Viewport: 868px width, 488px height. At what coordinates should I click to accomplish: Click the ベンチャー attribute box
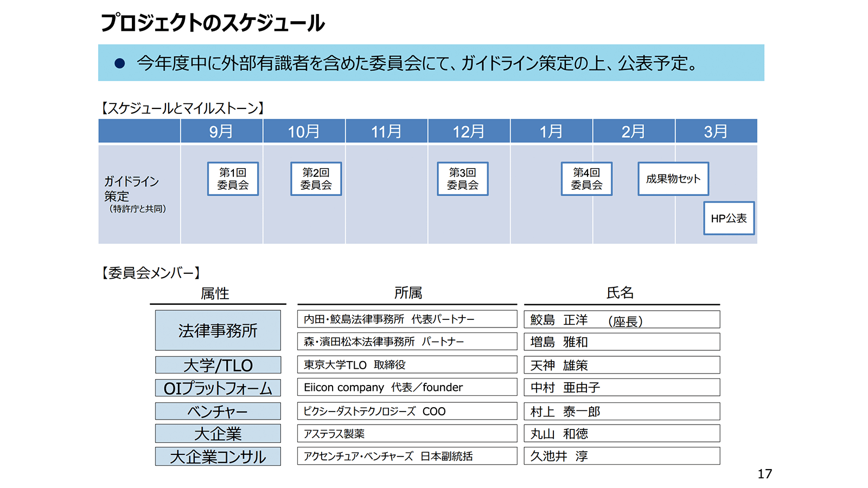pyautogui.click(x=218, y=411)
